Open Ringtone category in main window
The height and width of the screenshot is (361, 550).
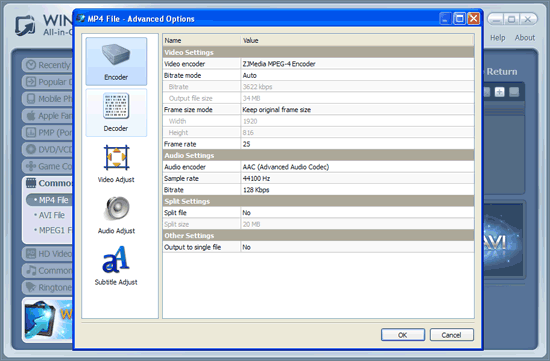(x=48, y=287)
